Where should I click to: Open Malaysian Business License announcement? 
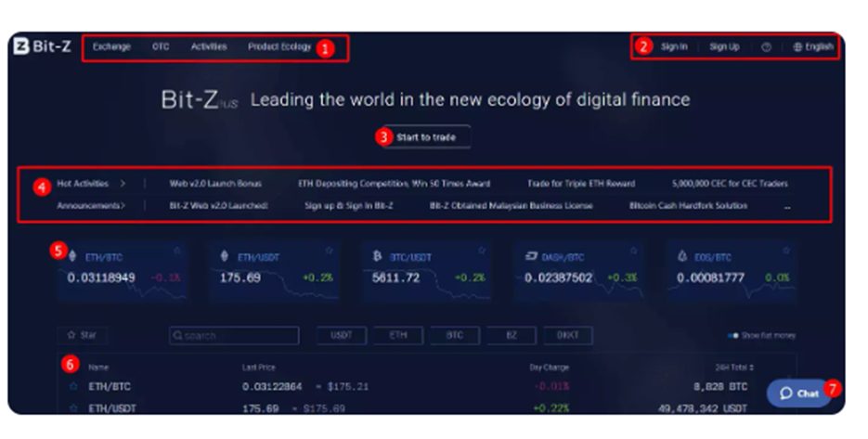coord(511,205)
